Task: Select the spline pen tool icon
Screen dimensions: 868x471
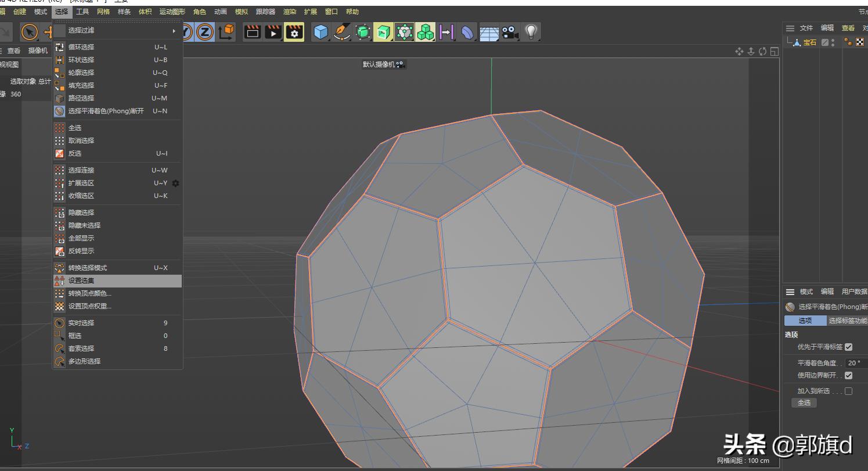Action: click(341, 33)
